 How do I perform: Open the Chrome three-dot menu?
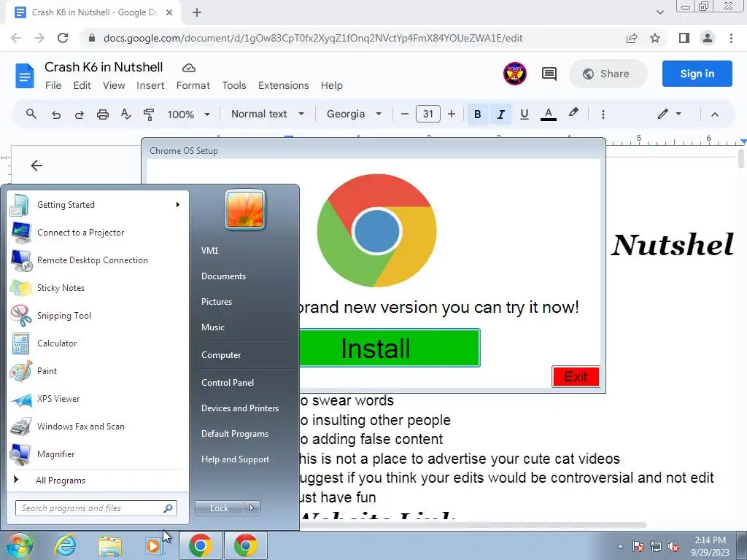(x=731, y=38)
